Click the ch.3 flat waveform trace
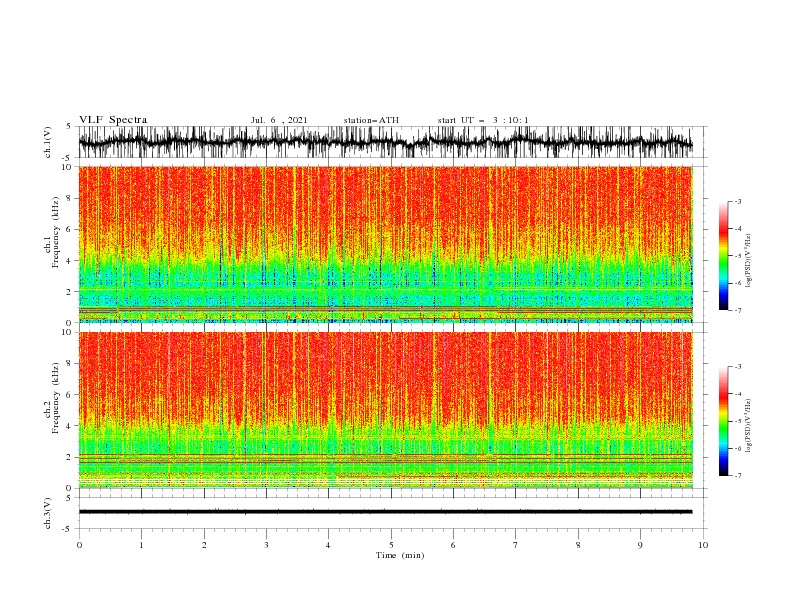 [x=386, y=512]
